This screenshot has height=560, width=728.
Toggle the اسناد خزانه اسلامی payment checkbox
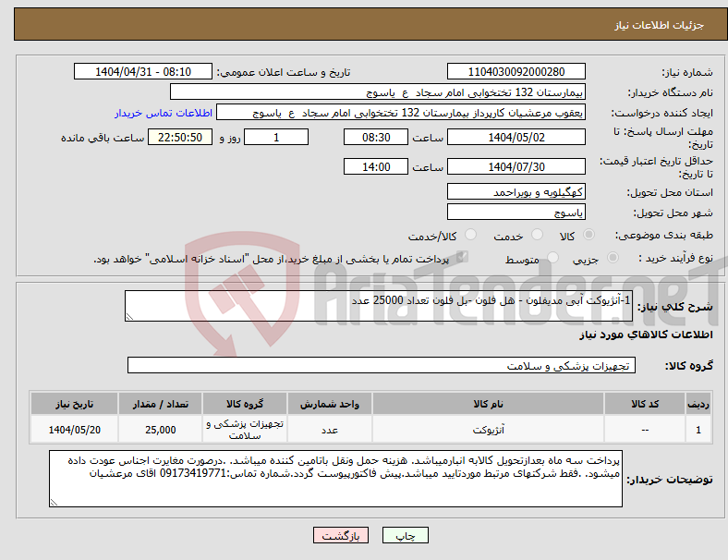462,257
